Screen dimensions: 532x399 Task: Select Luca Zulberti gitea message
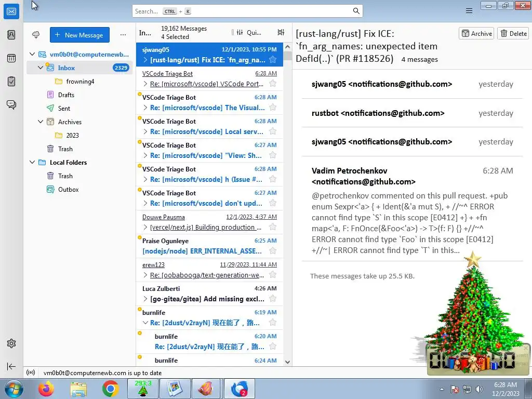(x=209, y=294)
